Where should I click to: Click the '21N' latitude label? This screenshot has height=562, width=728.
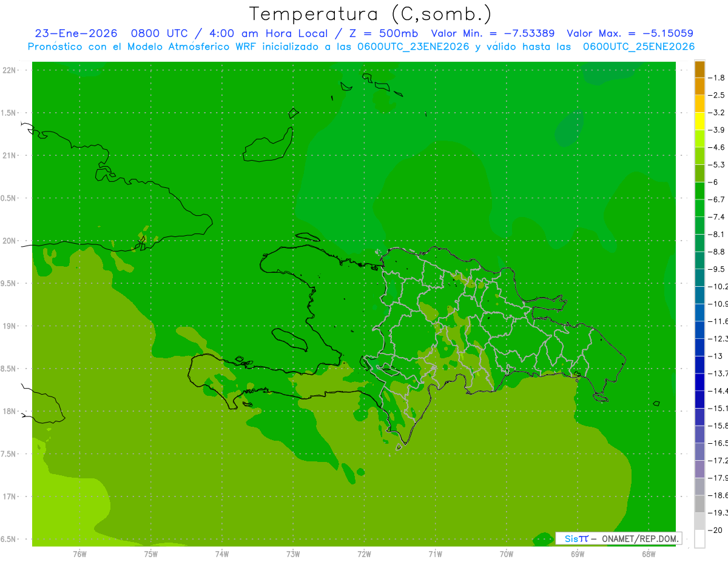(x=10, y=155)
